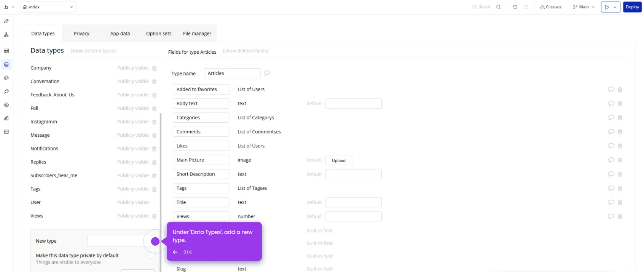
Task: Delete the Categories field trash icon
Action: pyautogui.click(x=620, y=118)
